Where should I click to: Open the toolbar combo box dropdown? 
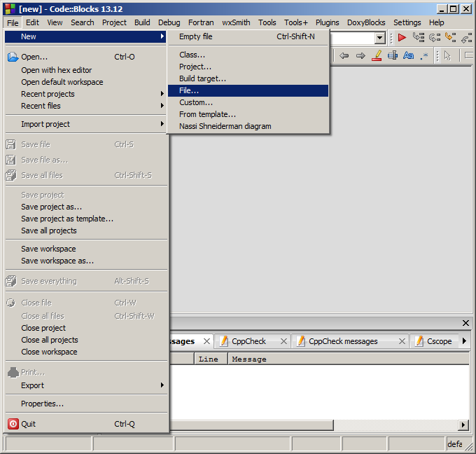[380, 39]
